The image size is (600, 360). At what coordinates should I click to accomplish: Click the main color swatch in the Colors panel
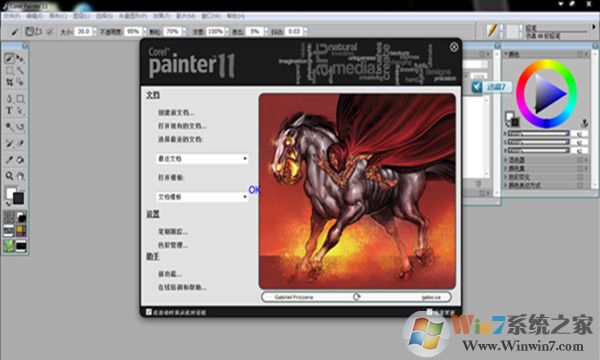point(509,116)
